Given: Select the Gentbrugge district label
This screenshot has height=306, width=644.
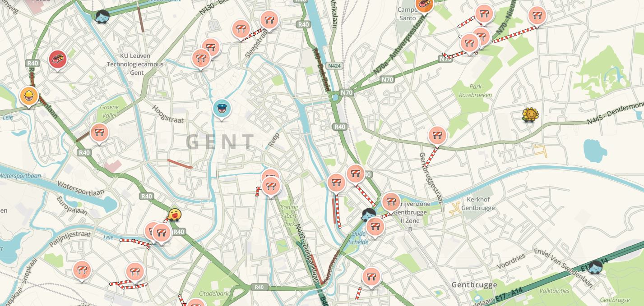Looking at the screenshot, I should (474, 285).
